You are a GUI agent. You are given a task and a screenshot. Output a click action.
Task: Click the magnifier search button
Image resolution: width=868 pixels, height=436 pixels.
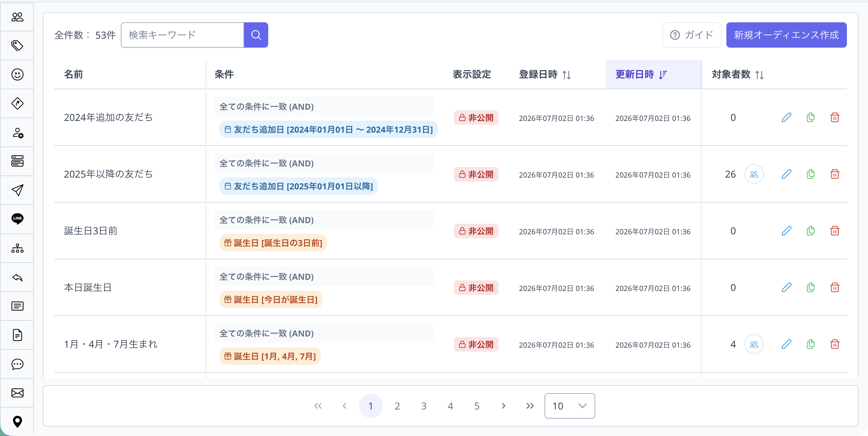click(x=256, y=35)
